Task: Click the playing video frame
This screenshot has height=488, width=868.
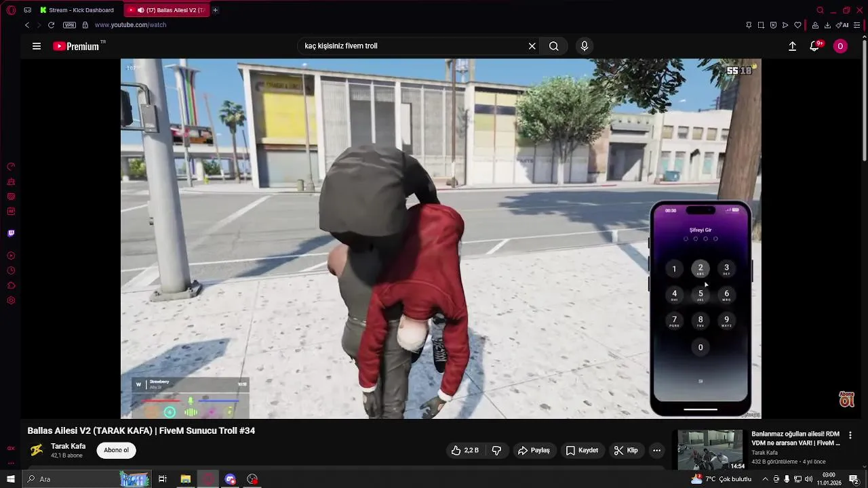Action: click(x=441, y=239)
